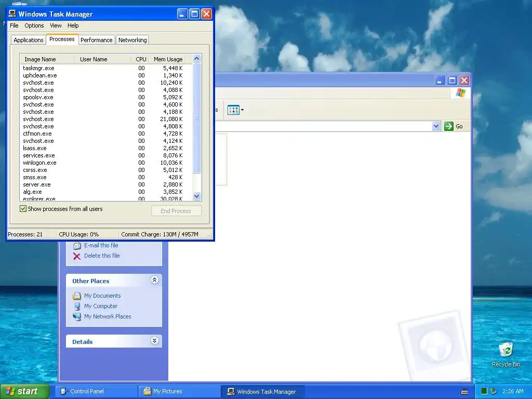Sort processes by User Name column
The image size is (532, 399).
(103, 59)
